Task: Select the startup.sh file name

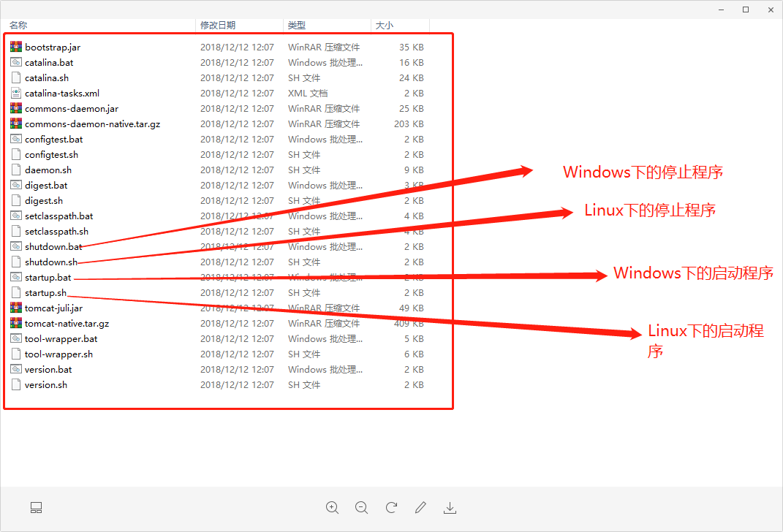Action: pyautogui.click(x=45, y=292)
